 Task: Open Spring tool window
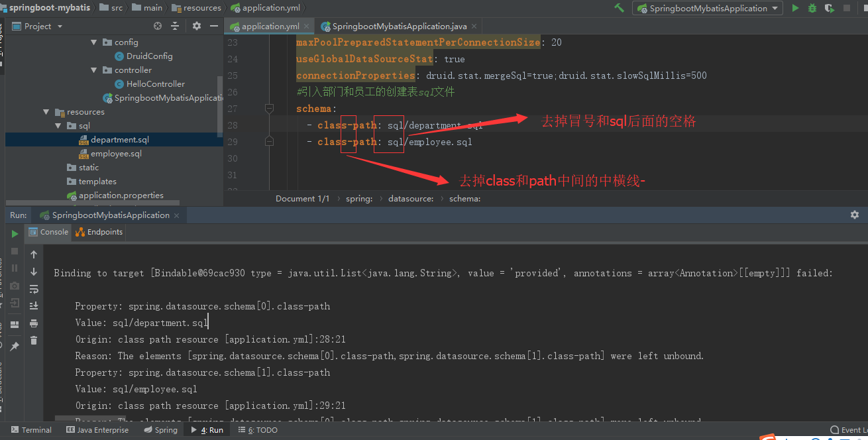[x=160, y=430]
